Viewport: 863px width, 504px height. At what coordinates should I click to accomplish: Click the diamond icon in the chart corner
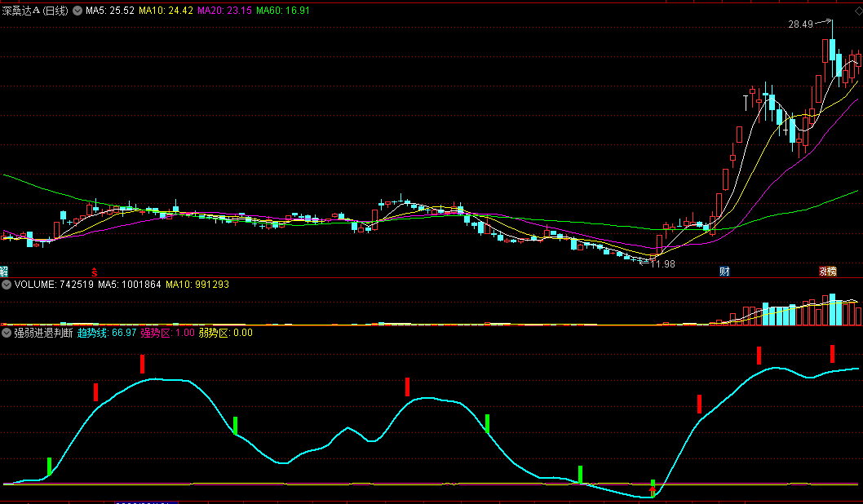click(x=858, y=11)
